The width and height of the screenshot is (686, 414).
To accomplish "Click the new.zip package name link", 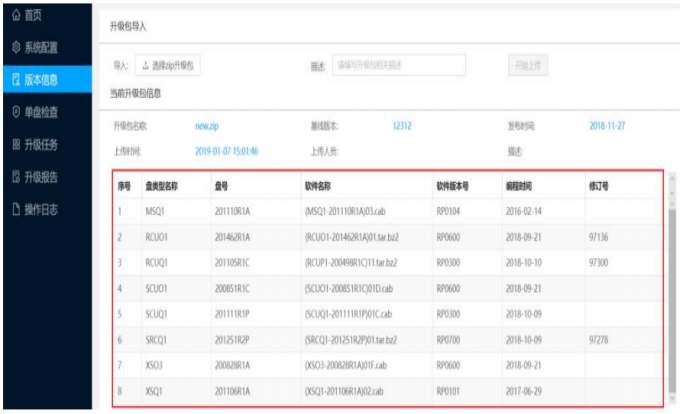I will pos(206,127).
